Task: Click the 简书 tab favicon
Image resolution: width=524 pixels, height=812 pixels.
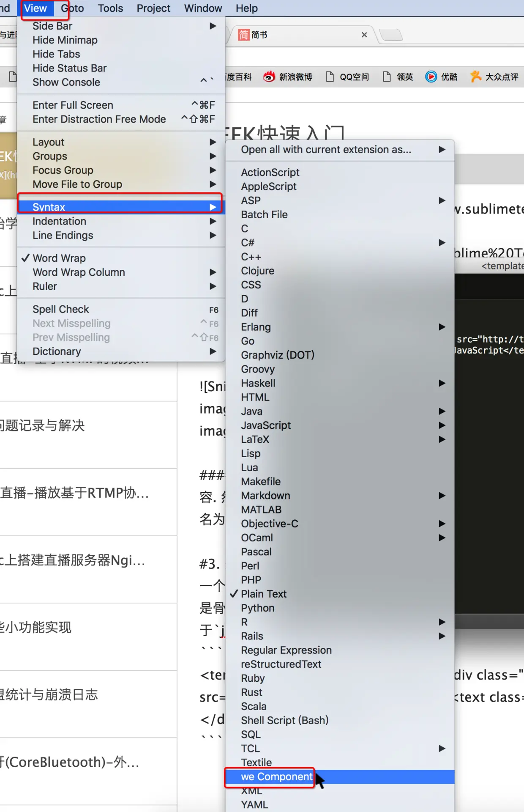Action: click(x=243, y=35)
